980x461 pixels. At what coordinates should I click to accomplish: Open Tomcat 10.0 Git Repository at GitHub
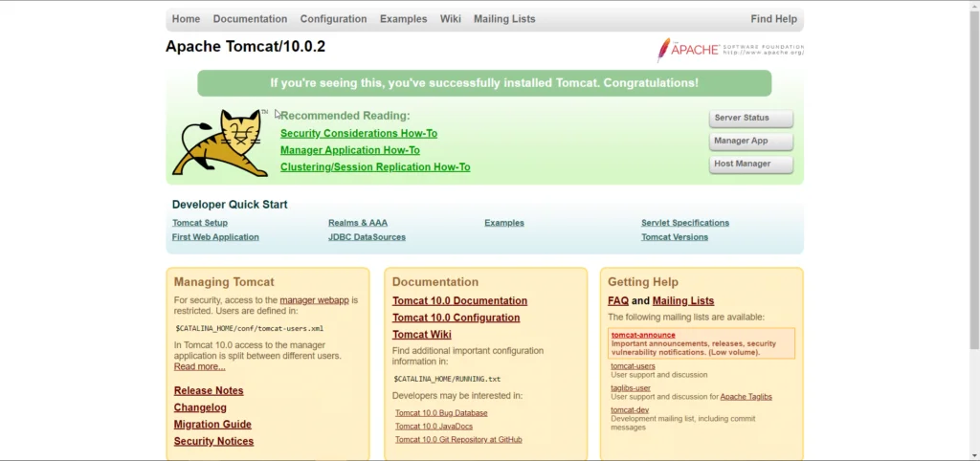458,440
